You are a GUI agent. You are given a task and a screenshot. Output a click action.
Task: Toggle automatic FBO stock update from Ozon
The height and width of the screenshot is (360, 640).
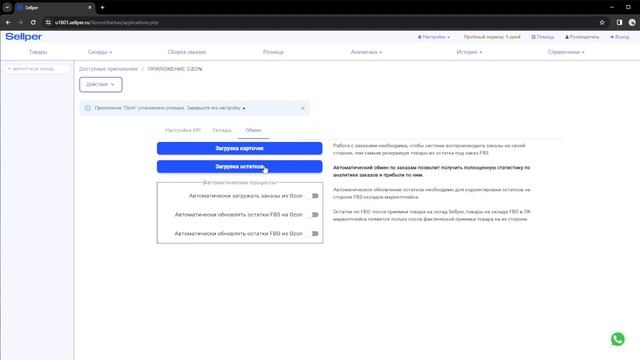click(x=314, y=233)
